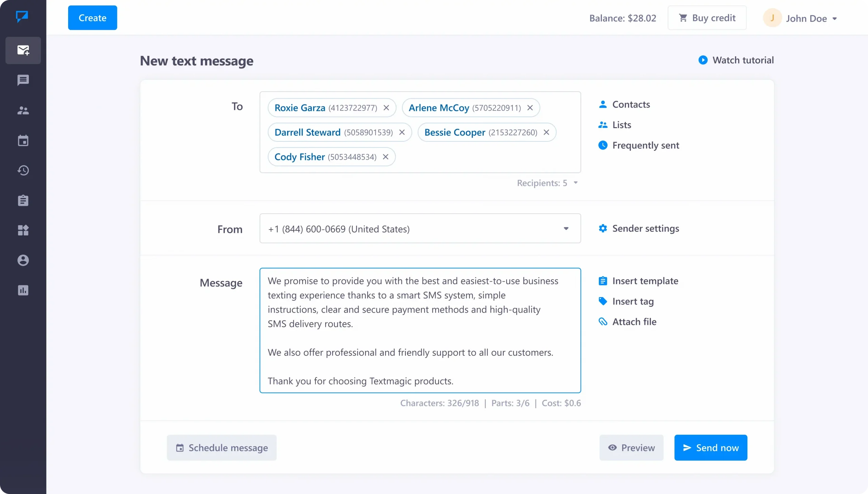
Task: Remove Darrell Steward from recipients
Action: [x=401, y=132]
